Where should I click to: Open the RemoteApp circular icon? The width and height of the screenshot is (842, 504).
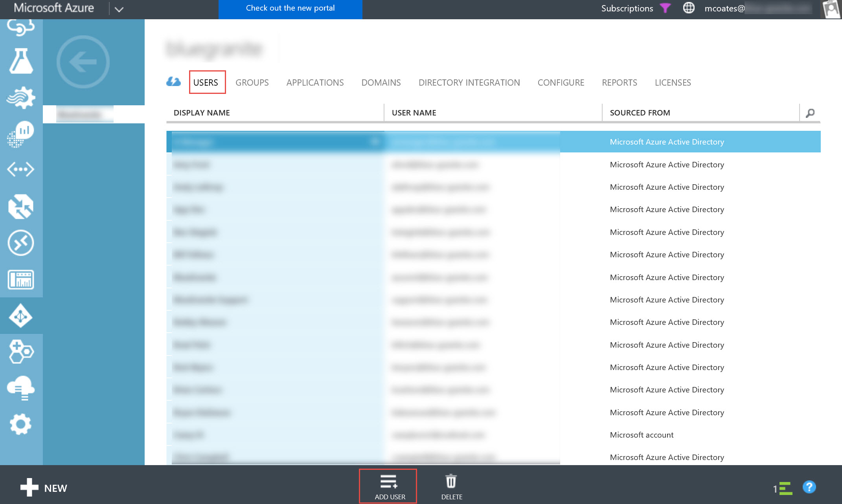coord(21,243)
